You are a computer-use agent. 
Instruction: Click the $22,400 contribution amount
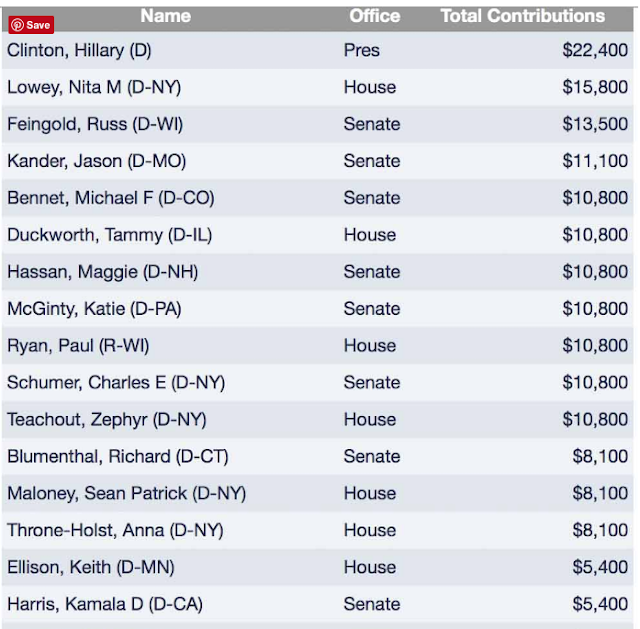click(x=595, y=51)
